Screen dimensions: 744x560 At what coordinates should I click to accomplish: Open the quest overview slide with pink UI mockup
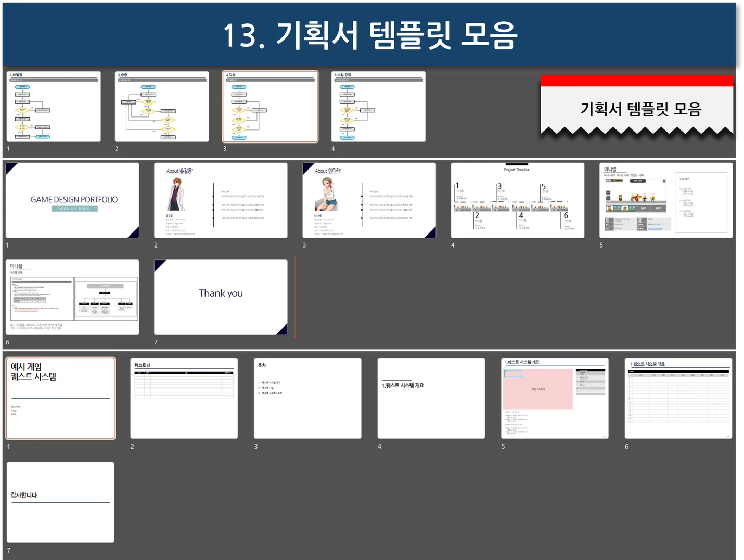point(555,398)
